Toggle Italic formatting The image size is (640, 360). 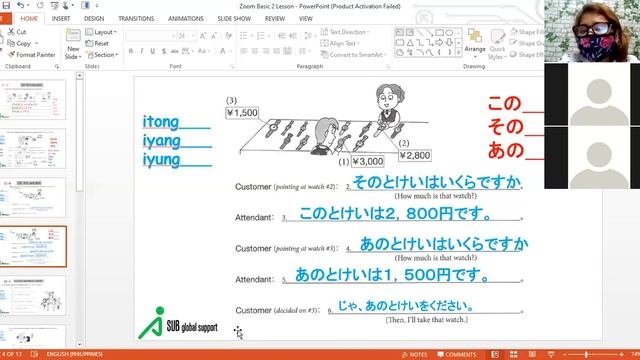[x=142, y=51]
